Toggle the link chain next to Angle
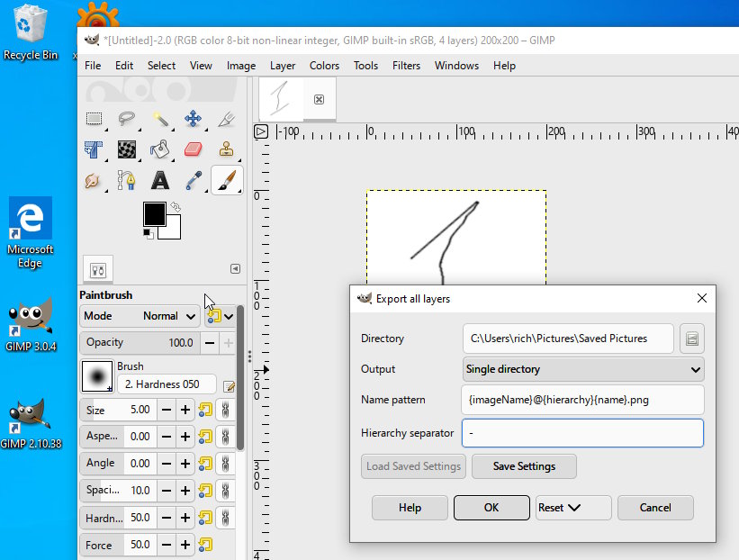Screen dimensions: 739x560 225,464
